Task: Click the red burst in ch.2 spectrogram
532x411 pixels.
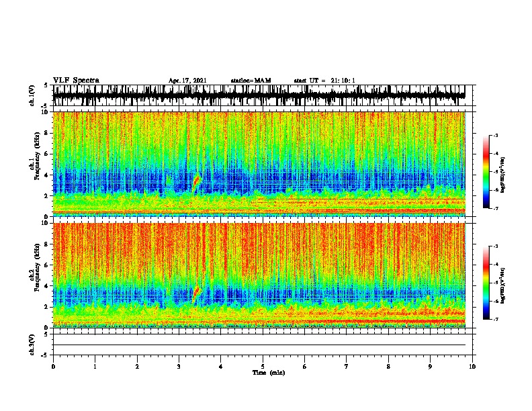Action: pos(197,293)
